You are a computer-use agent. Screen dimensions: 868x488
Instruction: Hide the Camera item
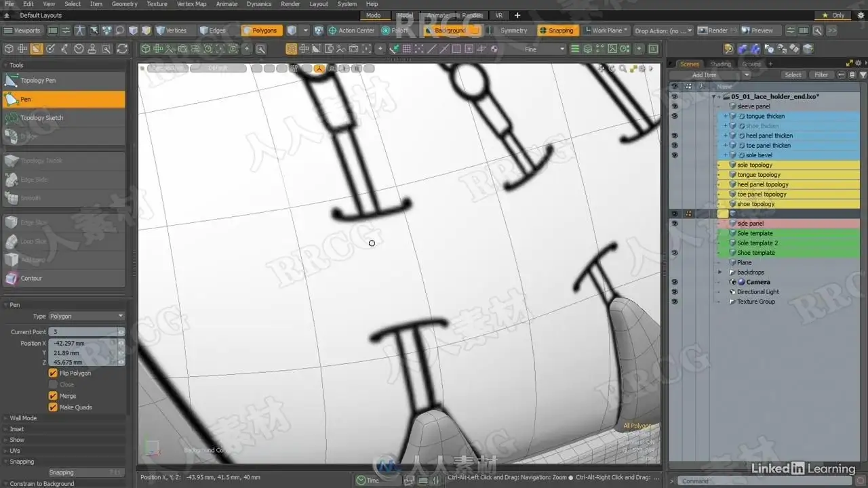pyautogui.click(x=674, y=282)
